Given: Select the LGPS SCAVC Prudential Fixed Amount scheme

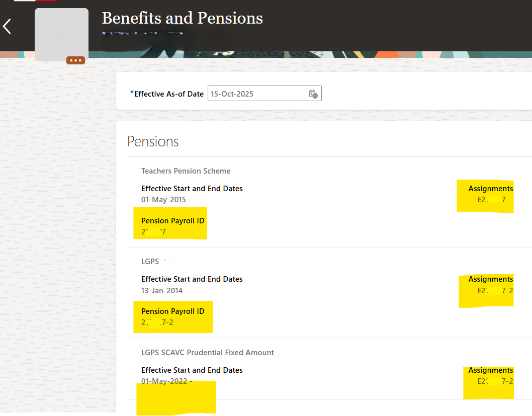Looking at the screenshot, I should click(x=208, y=352).
